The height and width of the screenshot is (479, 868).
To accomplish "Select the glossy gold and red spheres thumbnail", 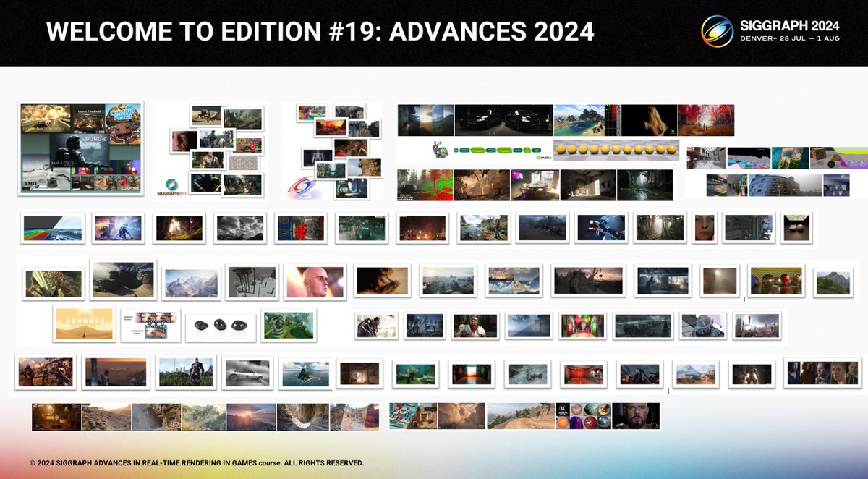I will pos(776,281).
